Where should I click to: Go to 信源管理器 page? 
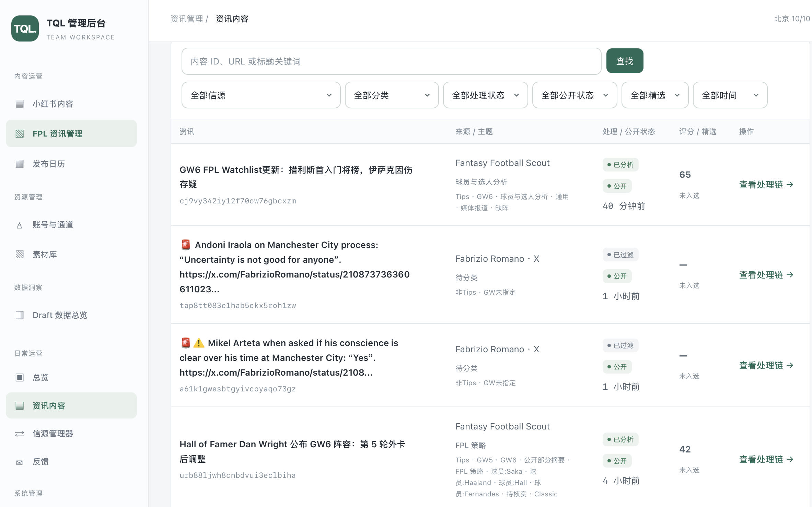[x=71, y=434]
